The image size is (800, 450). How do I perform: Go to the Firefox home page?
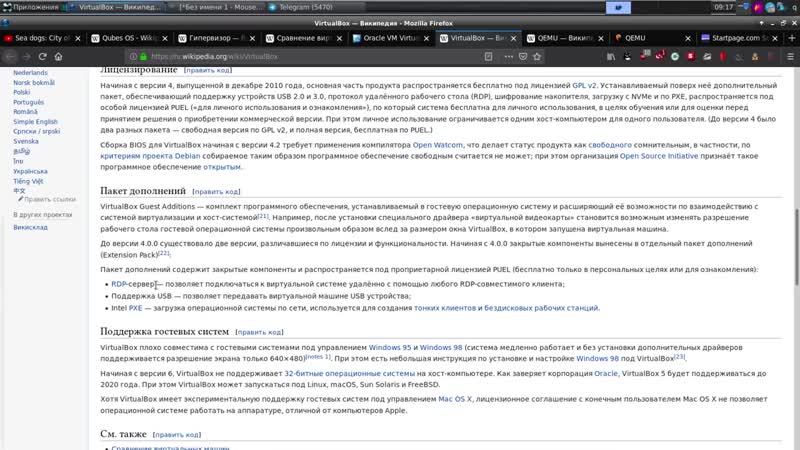pos(59,57)
